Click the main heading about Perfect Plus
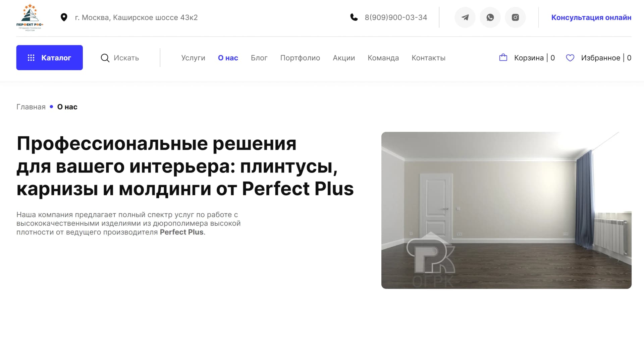644x340 pixels. pos(185,166)
